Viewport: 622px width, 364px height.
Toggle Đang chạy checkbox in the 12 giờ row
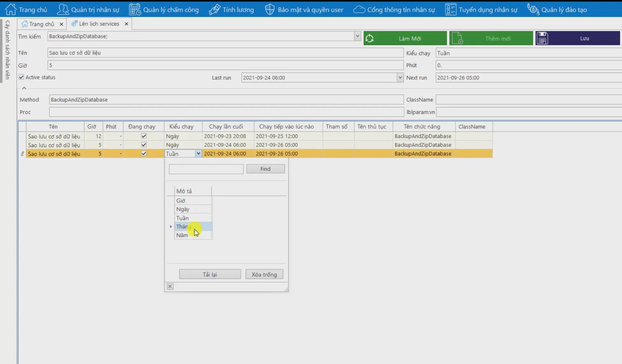(144, 136)
